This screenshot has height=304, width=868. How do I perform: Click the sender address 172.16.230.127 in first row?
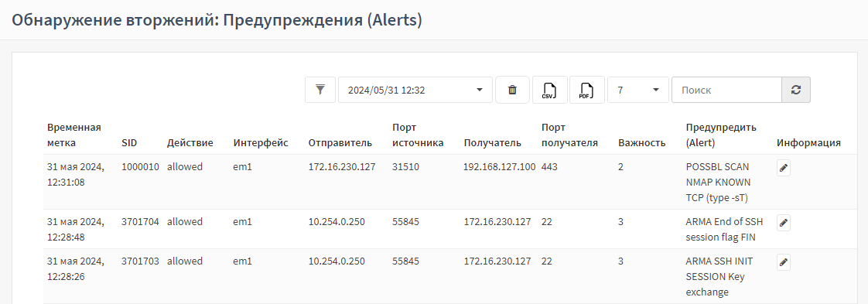point(342,166)
